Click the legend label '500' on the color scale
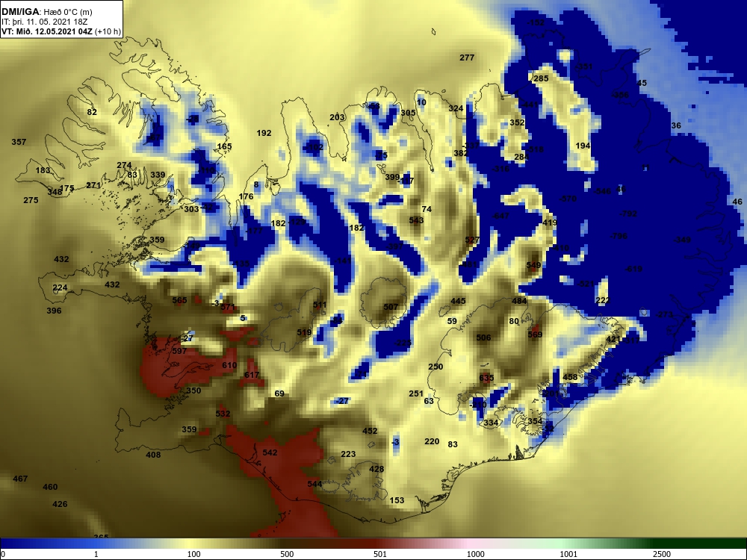This screenshot has height=560, width=747. click(x=287, y=554)
